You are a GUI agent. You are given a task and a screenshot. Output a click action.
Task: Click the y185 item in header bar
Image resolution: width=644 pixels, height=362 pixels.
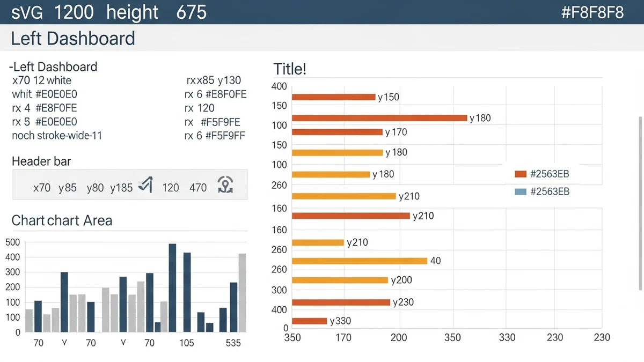[x=121, y=188]
